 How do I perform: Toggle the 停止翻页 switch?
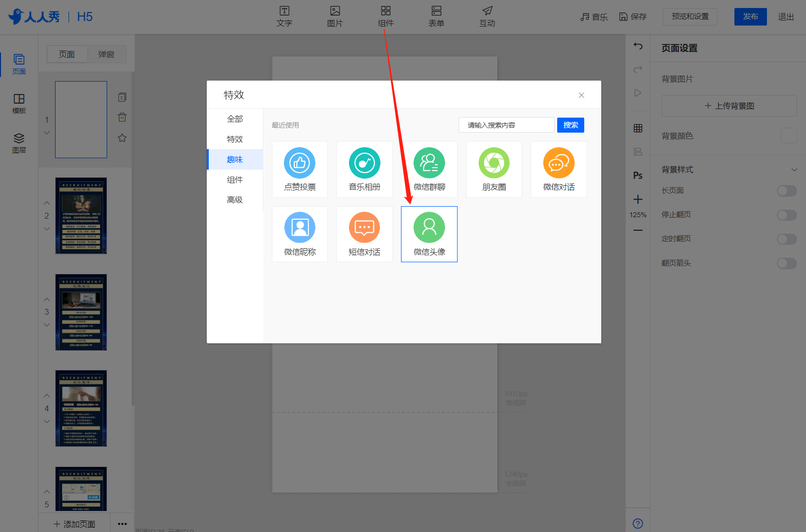coord(786,215)
